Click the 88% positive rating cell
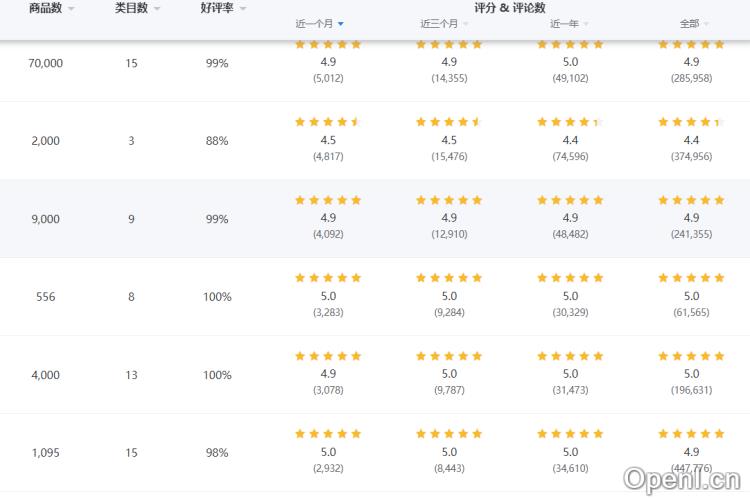This screenshot has width=750, height=499. coord(217,141)
